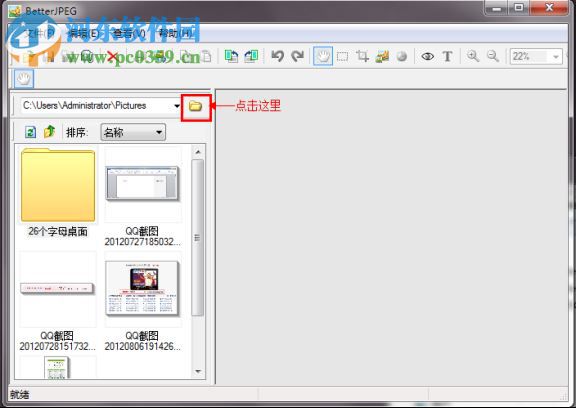The height and width of the screenshot is (408, 576).
Task: Click the rotate left toolbar icon
Action: [x=231, y=57]
